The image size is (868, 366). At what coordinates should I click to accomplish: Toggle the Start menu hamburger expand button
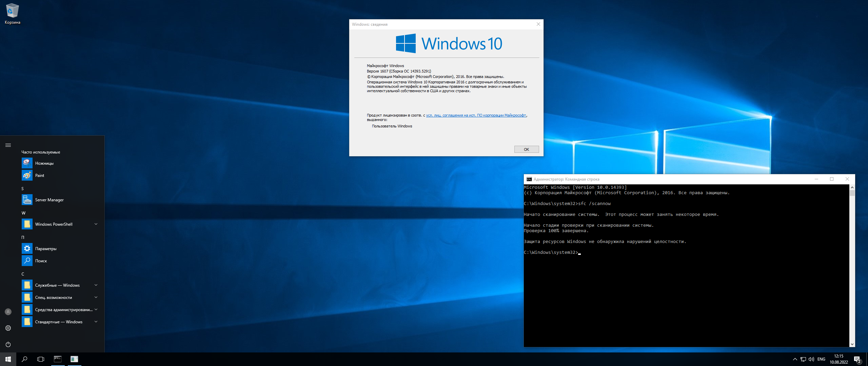coord(8,145)
